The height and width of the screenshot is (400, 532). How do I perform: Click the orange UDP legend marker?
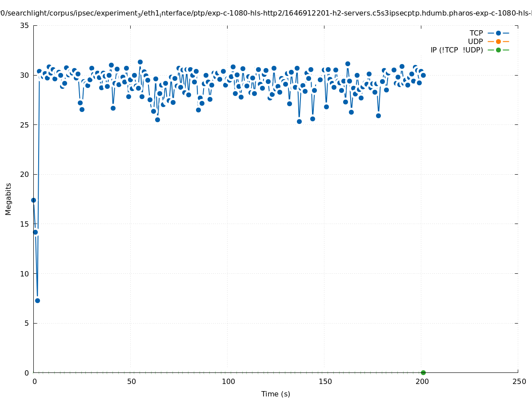pyautogui.click(x=498, y=42)
